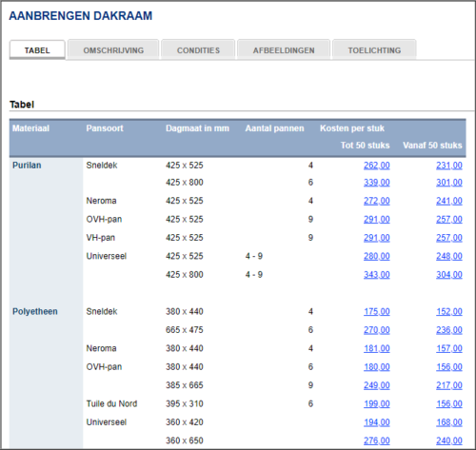Viewport: 476px width, 450px height.
Task: Open the 339,00 cost link
Action: 377,183
